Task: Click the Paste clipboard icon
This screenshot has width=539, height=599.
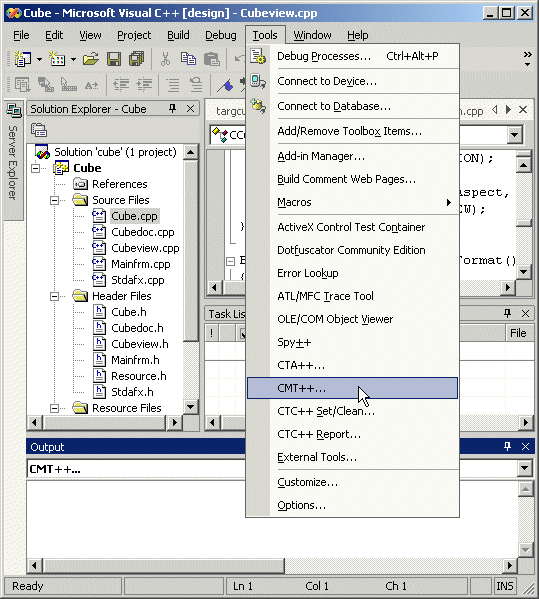Action: coord(211,59)
